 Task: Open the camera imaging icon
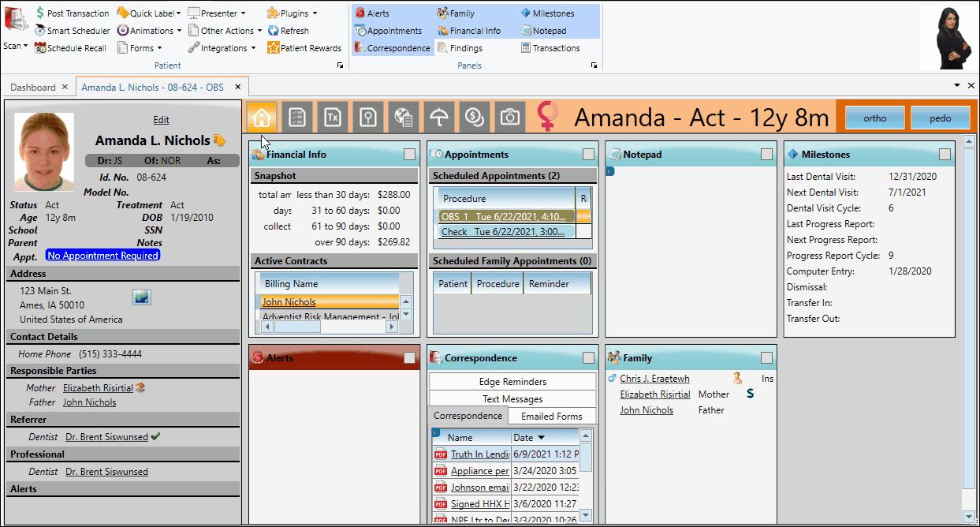tap(510, 118)
